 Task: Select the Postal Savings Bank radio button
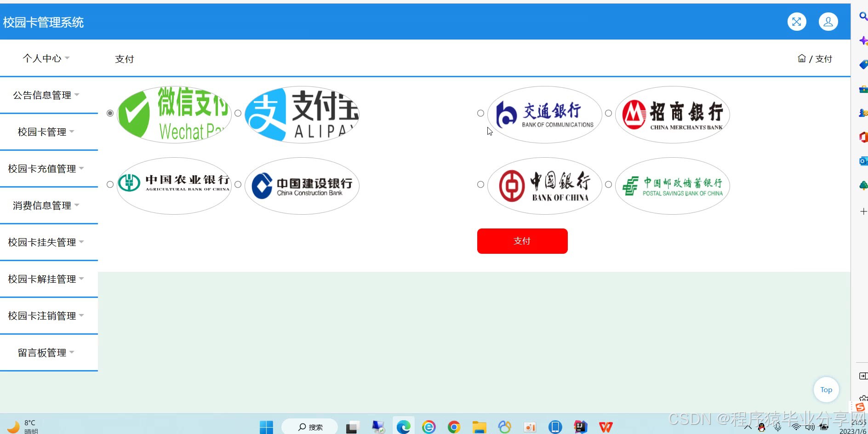pos(608,184)
